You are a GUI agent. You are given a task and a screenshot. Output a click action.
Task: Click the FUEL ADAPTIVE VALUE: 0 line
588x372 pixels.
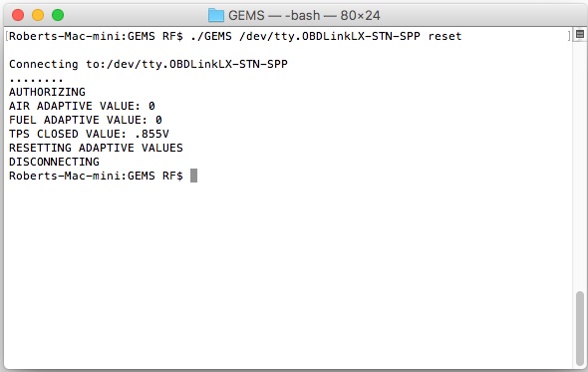click(x=86, y=120)
